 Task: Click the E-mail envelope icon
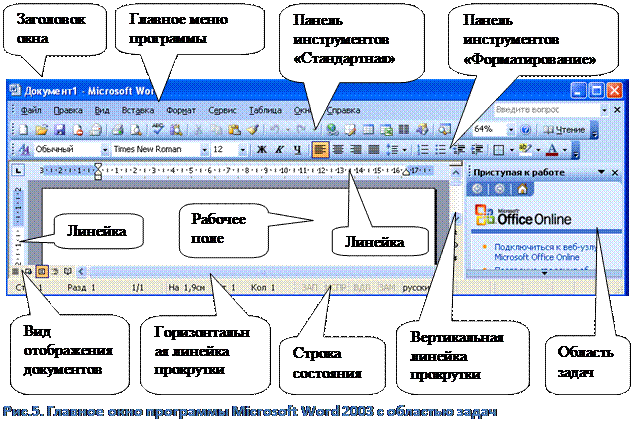point(95,130)
